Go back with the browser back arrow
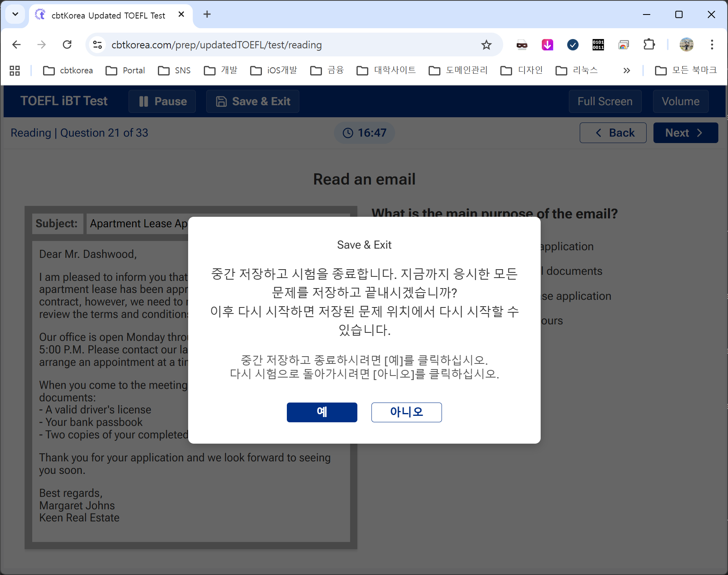 click(x=17, y=45)
